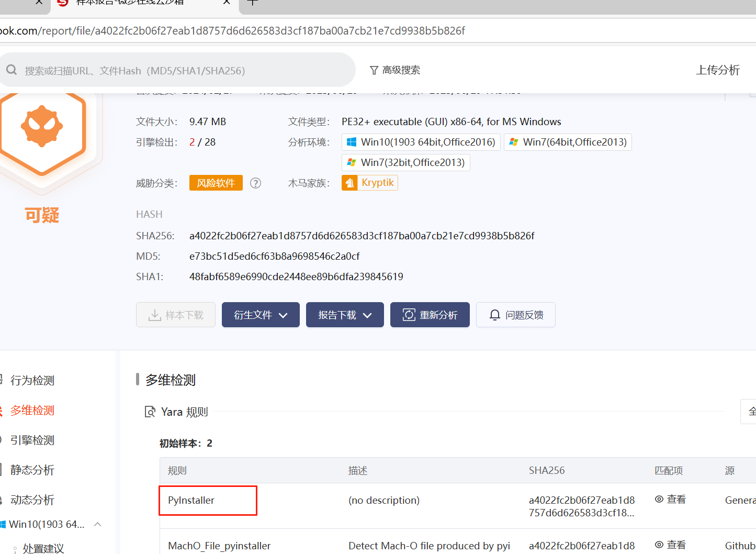The width and height of the screenshot is (756, 554).
Task: Click the PyInstaller rule name
Action: tap(191, 500)
